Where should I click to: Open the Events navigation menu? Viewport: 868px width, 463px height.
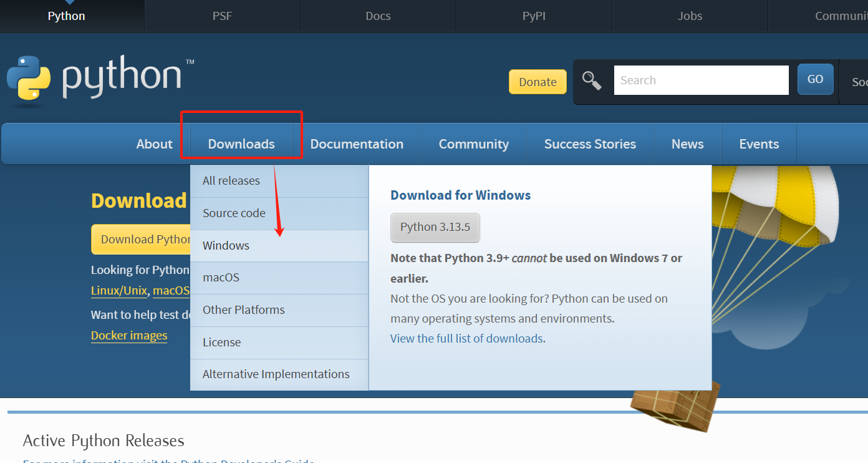pyautogui.click(x=759, y=144)
